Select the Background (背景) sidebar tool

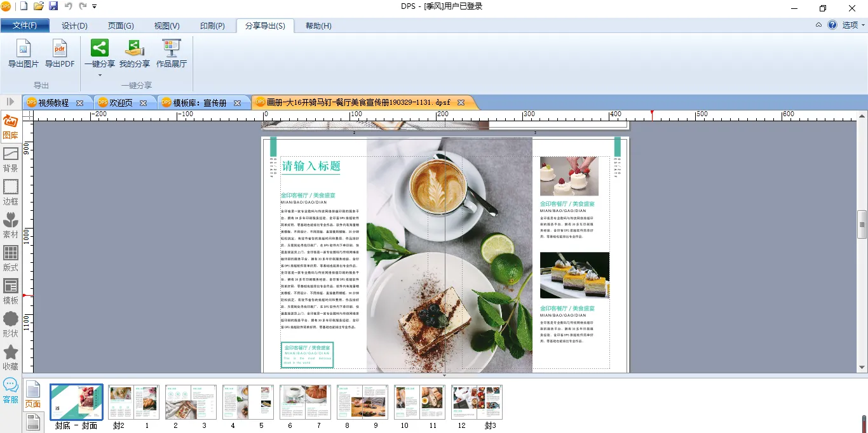point(11,159)
